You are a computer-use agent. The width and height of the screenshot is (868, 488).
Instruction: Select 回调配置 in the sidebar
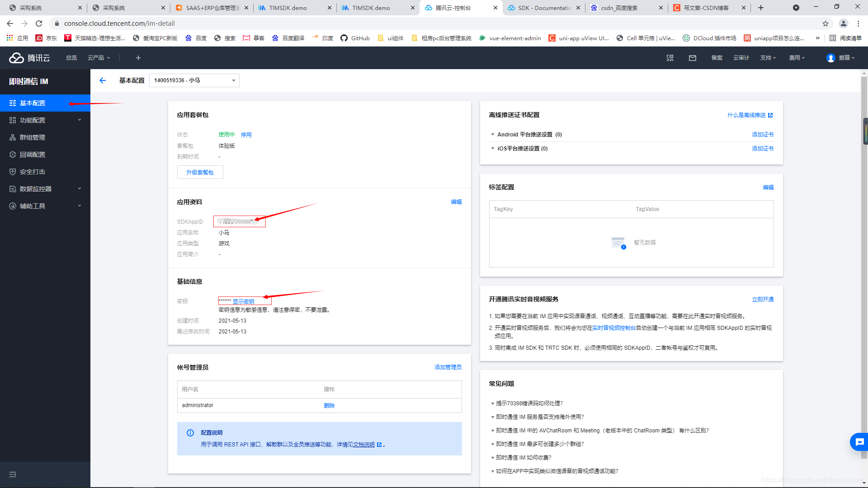tap(33, 155)
